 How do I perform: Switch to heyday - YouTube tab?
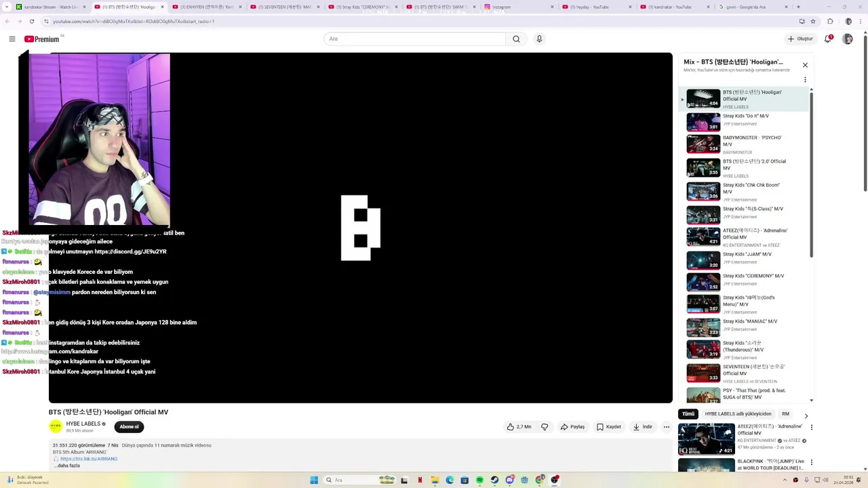(596, 7)
